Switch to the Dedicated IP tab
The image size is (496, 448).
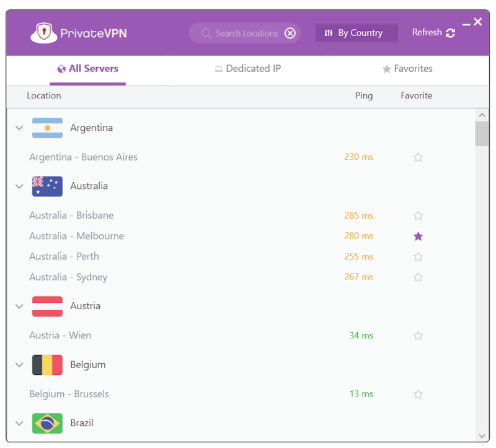click(247, 69)
